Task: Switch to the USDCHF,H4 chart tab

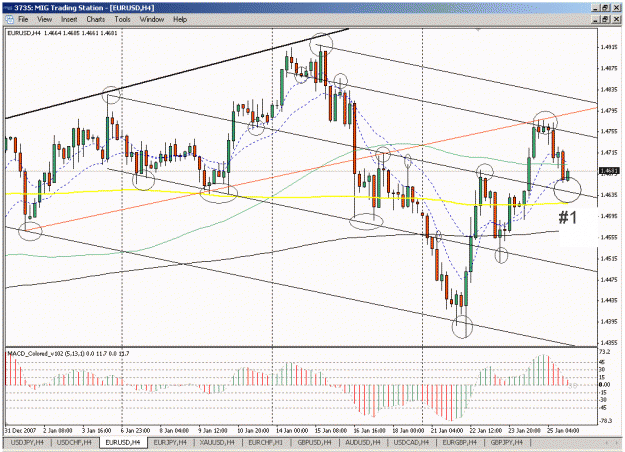Action: 74,442
